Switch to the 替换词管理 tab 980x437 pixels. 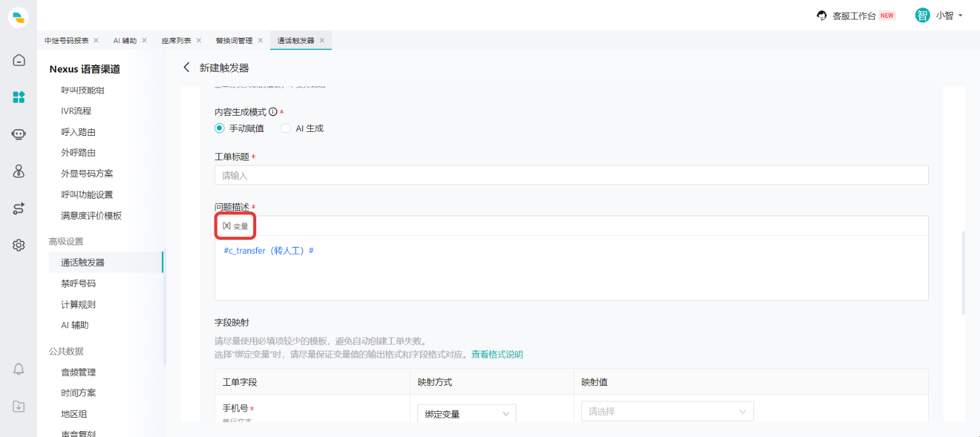(x=234, y=40)
